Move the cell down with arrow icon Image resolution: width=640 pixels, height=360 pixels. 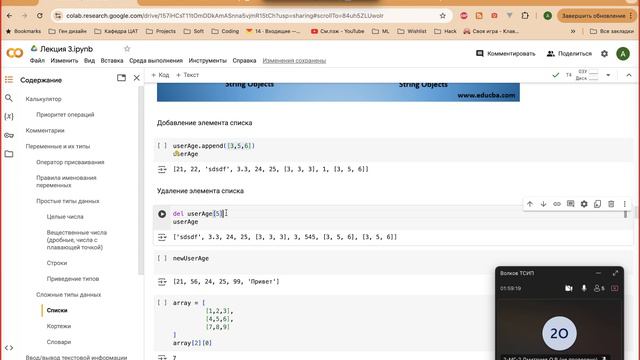[543, 204]
